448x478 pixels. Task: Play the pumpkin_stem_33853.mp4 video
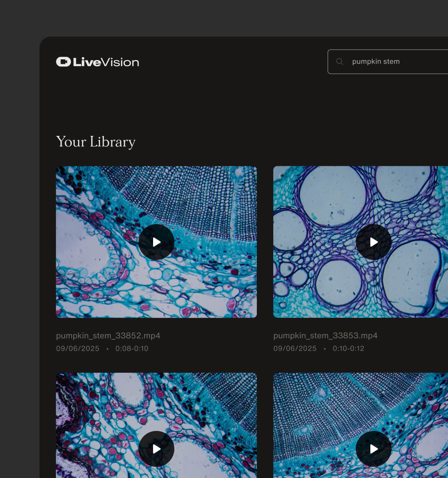tap(373, 242)
